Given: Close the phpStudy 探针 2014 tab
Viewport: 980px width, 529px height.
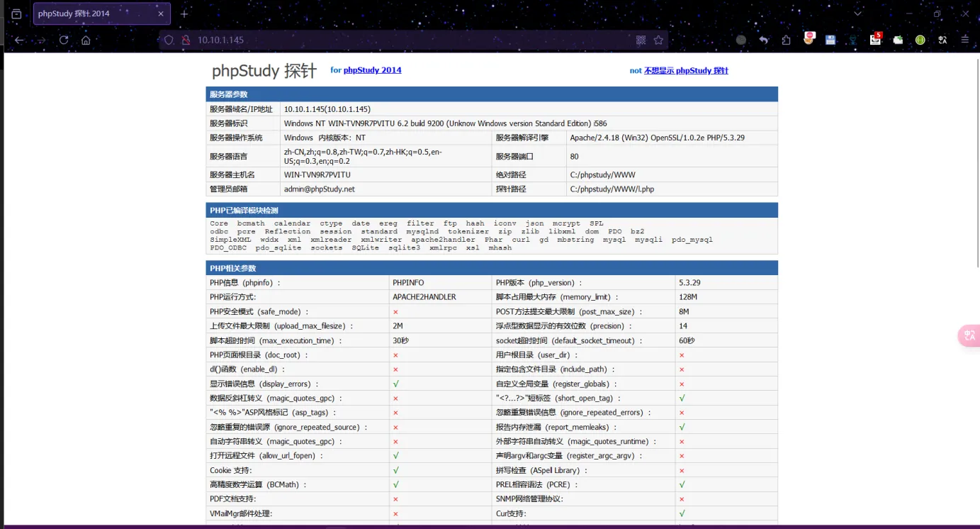Looking at the screenshot, I should click(x=161, y=14).
